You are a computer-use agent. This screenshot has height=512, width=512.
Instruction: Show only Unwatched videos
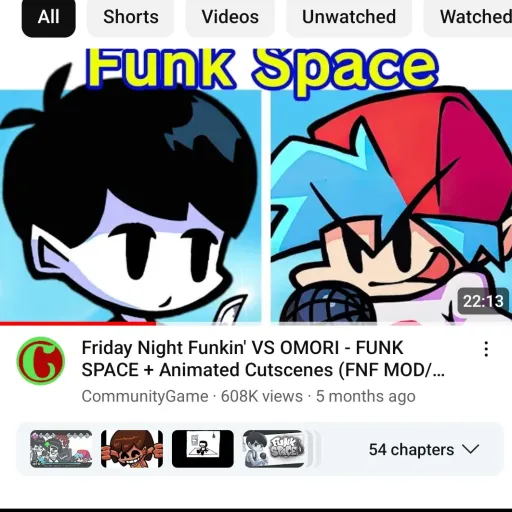click(x=349, y=17)
